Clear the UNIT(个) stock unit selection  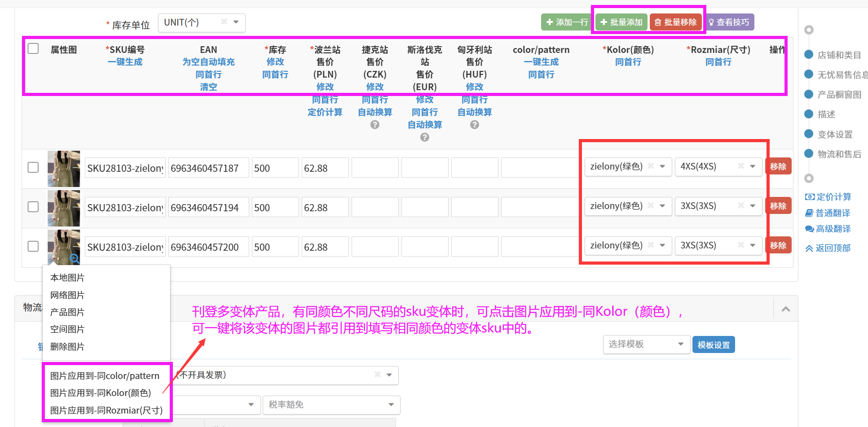pyautogui.click(x=224, y=22)
